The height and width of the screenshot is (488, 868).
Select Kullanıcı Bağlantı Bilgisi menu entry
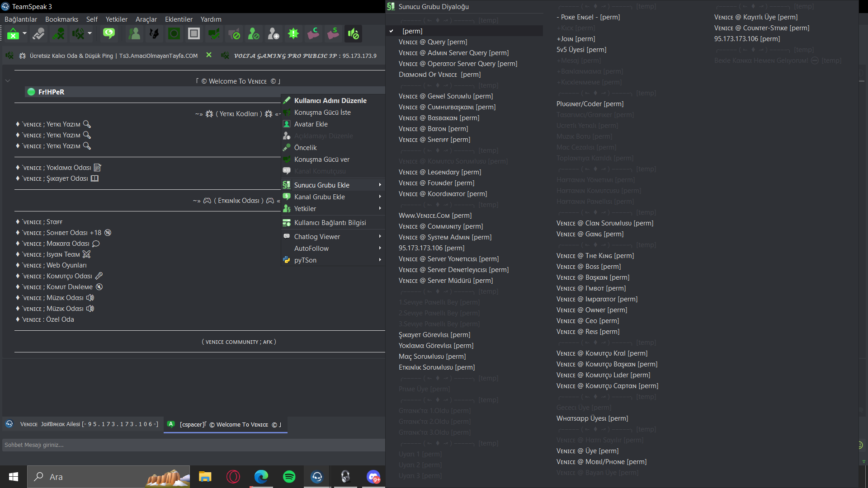click(x=333, y=223)
